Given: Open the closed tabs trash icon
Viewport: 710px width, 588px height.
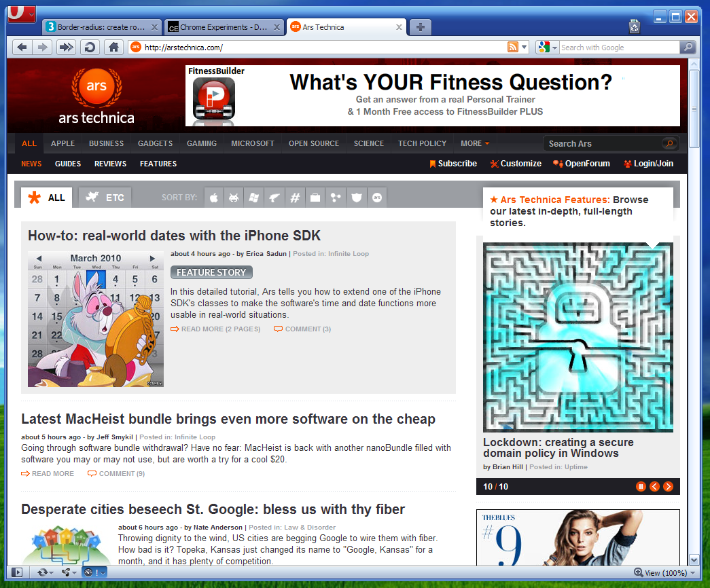Looking at the screenshot, I should pos(635,27).
